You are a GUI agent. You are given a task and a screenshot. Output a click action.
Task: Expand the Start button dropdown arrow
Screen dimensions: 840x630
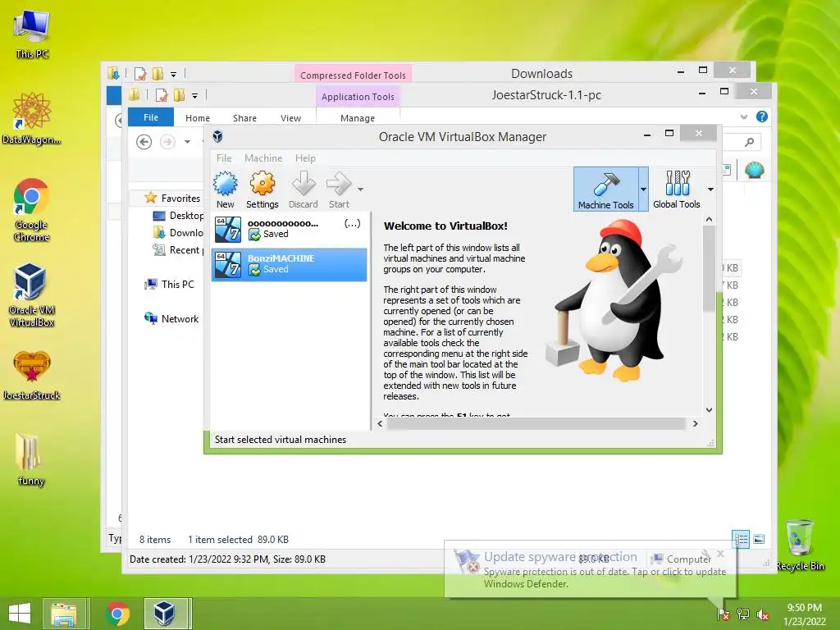click(361, 189)
